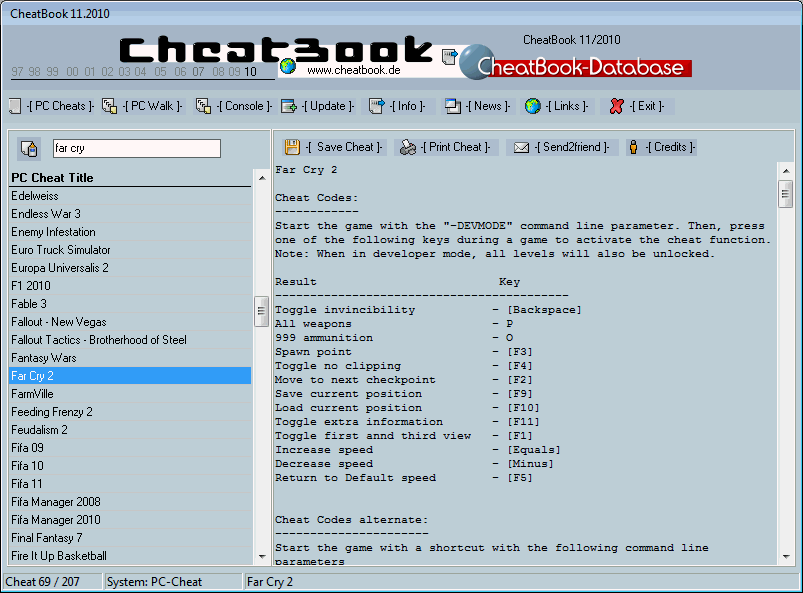Viewport: 803px width, 593px height.
Task: Click the Save Cheat floppy disk icon
Action: coord(292,147)
